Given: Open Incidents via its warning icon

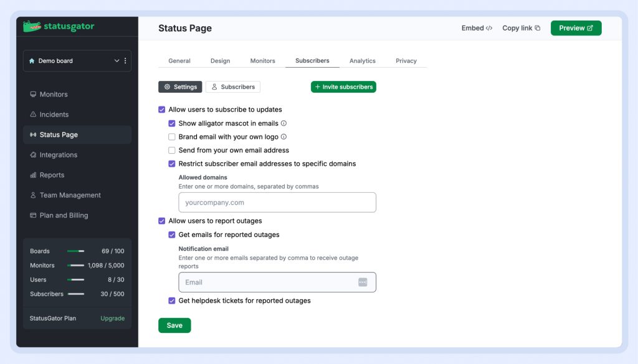Looking at the screenshot, I should coord(33,114).
